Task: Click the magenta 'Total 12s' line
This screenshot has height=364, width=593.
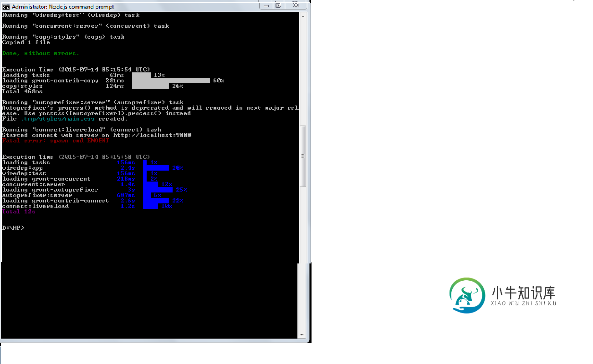Action: click(19, 212)
